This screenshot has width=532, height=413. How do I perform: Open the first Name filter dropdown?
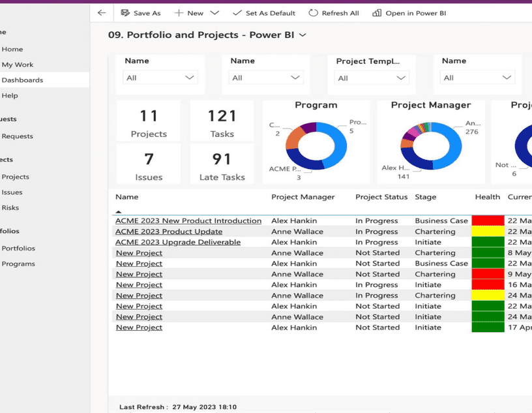160,76
